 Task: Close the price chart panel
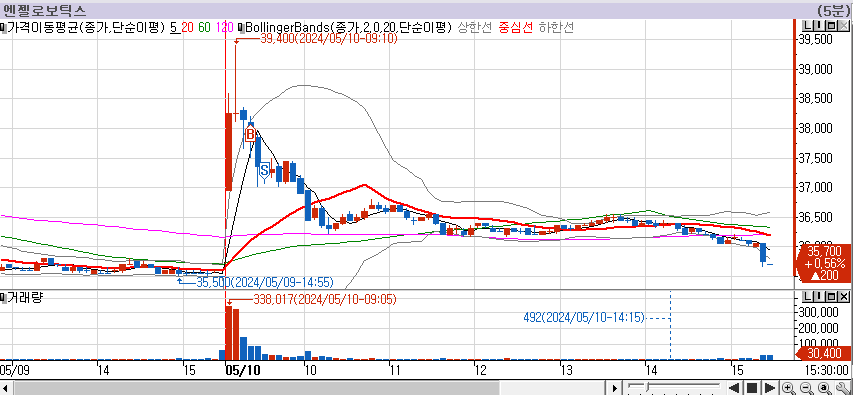pos(843,26)
